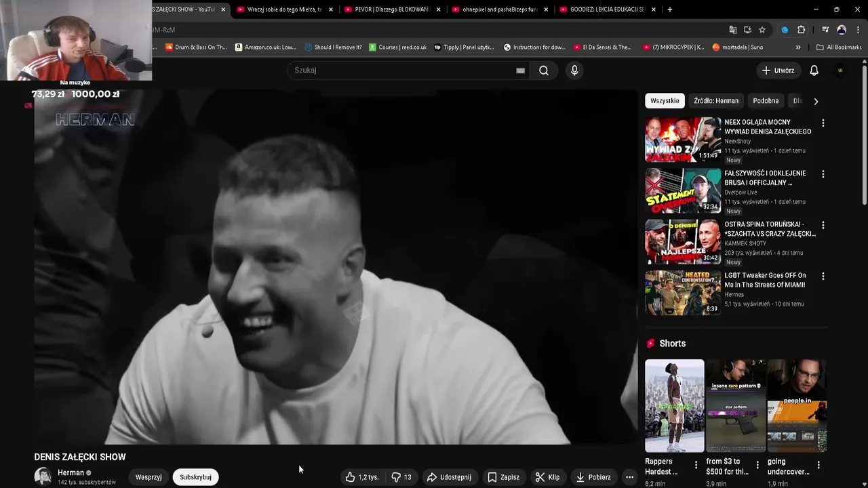Close the 'ohnepixel and pashaBiceps' tab
Screen dimensions: 868x488
546,9
